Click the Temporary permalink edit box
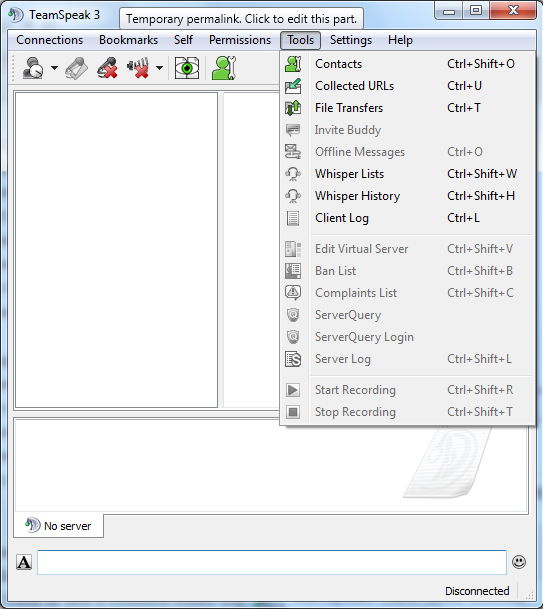Viewport: 543px width, 609px height. pyautogui.click(x=241, y=19)
